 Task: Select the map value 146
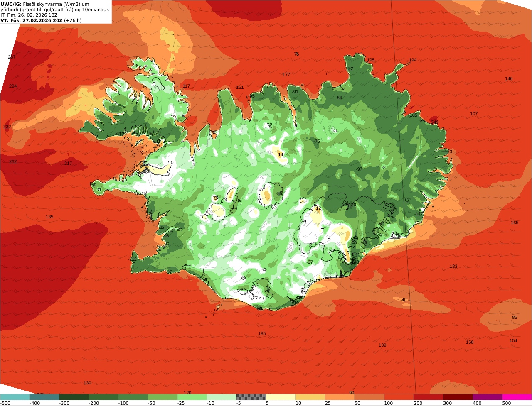click(509, 78)
